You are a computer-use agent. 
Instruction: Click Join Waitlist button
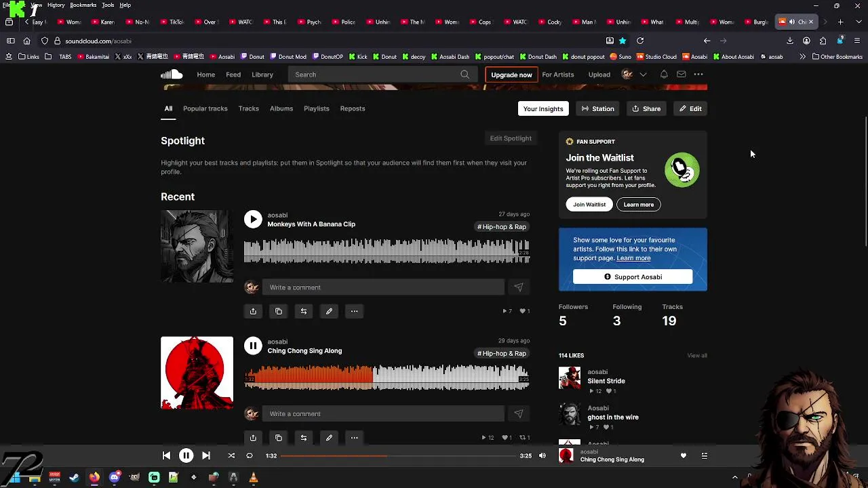[589, 205]
